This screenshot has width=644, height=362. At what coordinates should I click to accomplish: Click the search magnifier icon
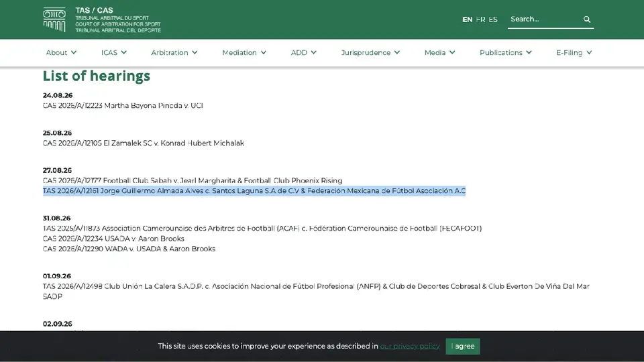[587, 19]
